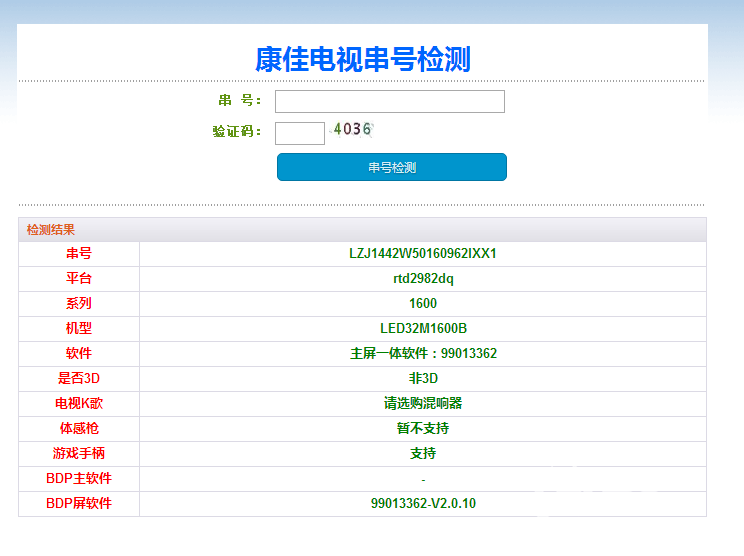Image resolution: width=744 pixels, height=556 pixels.
Task: Select the model value LED32M1600B
Action: (x=422, y=329)
